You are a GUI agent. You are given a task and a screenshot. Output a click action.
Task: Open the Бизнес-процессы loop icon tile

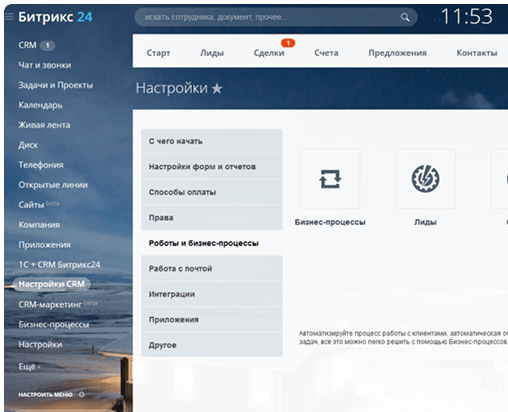pyautogui.click(x=330, y=179)
